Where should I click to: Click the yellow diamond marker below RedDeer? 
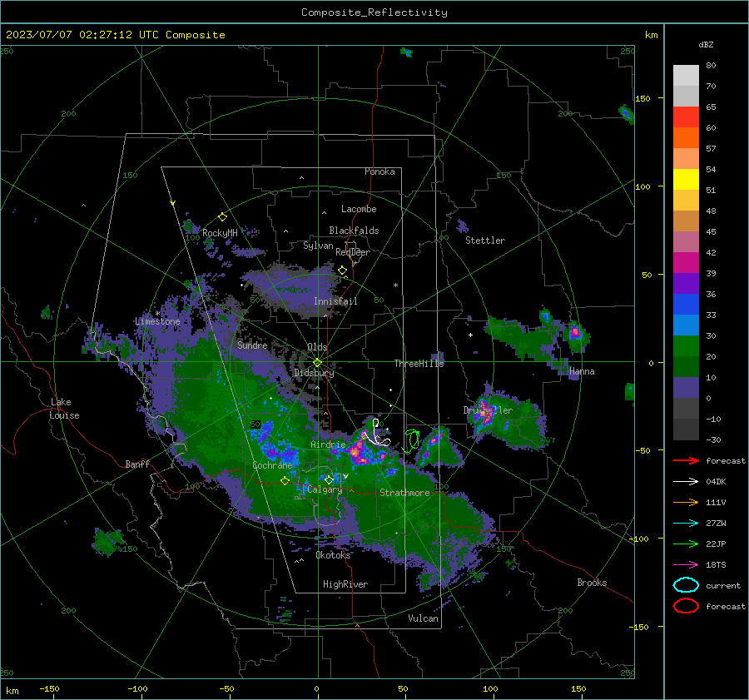point(342,271)
